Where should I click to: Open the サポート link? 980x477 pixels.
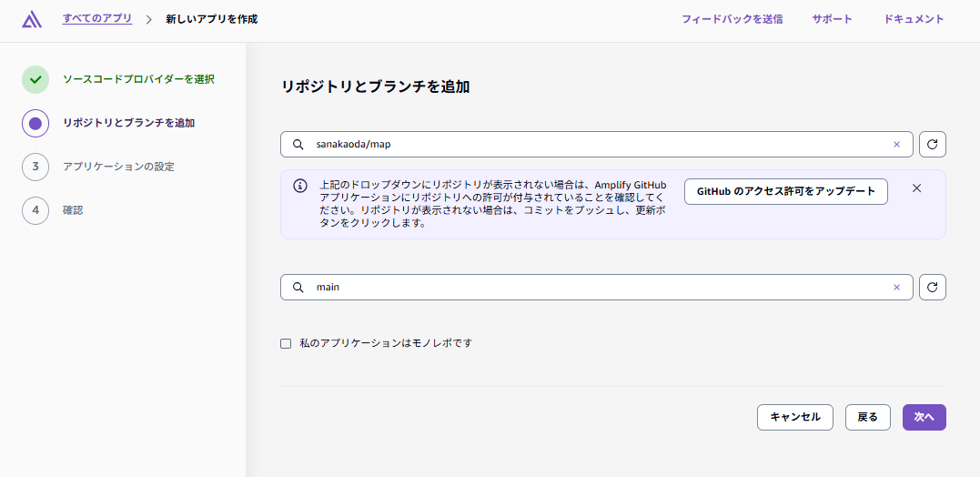(832, 19)
